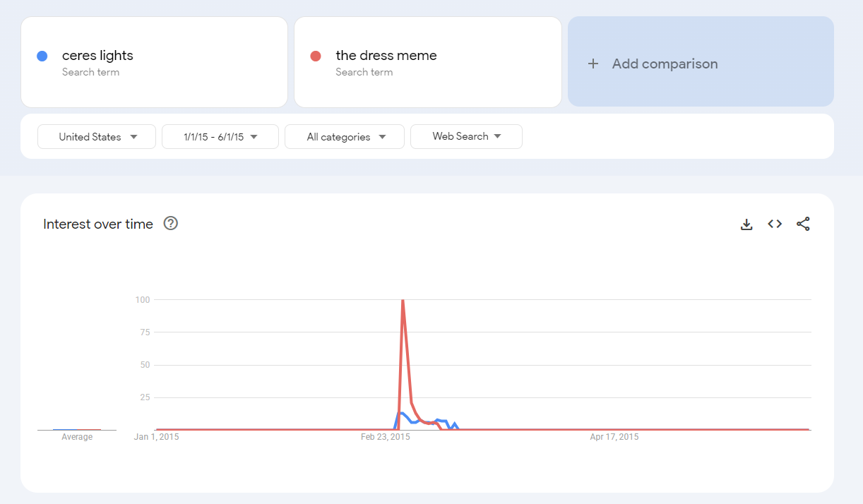Share the interest over time chart
This screenshot has width=863, height=504.
click(803, 224)
